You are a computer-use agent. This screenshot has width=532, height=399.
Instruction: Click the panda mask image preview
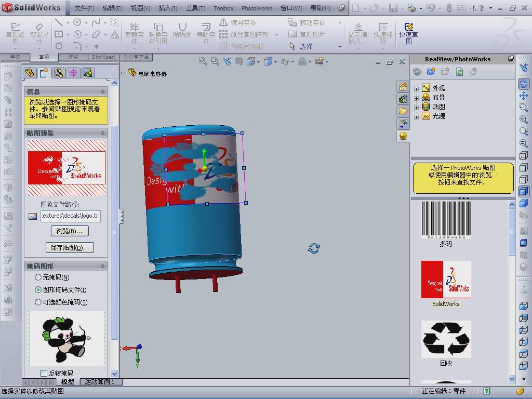click(x=66, y=339)
